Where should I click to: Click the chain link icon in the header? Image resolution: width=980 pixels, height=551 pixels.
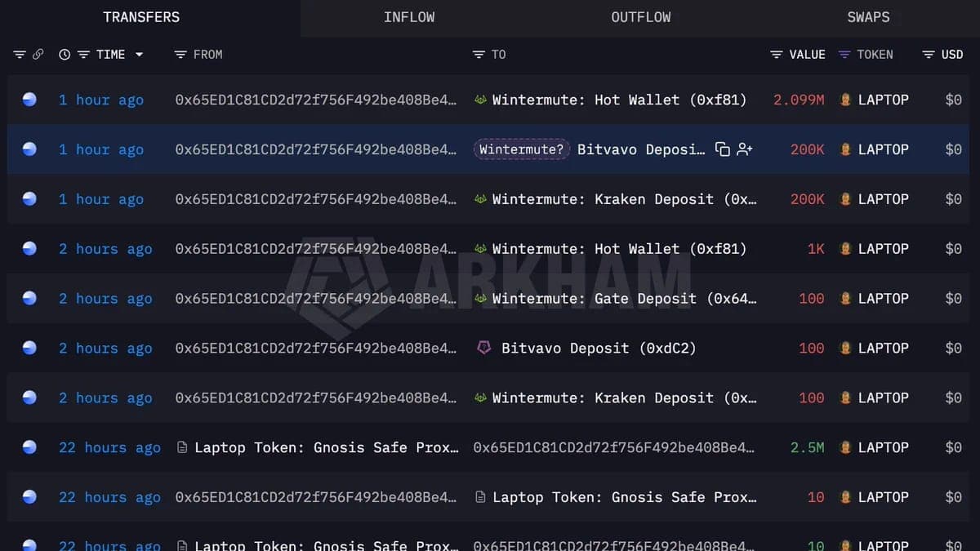coord(38,55)
